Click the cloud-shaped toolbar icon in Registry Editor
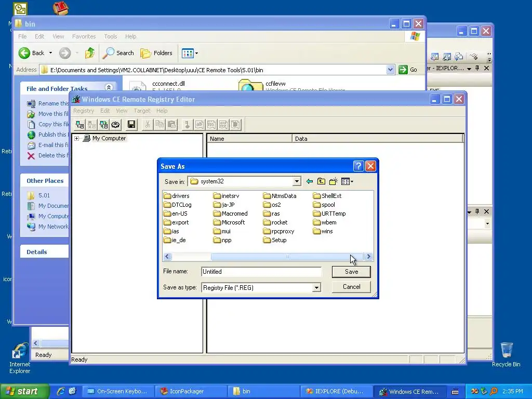Image resolution: width=532 pixels, height=399 pixels. pos(115,125)
